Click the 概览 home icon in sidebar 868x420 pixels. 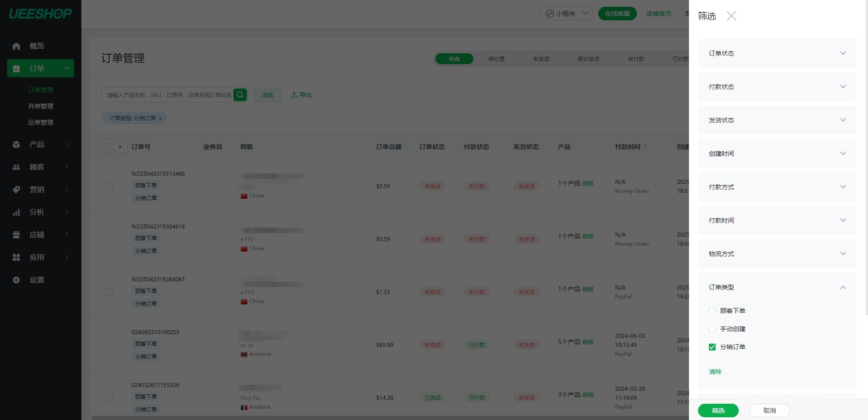16,46
